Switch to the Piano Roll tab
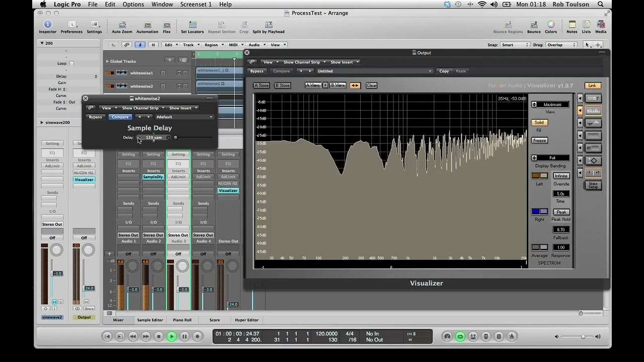 coord(182,320)
